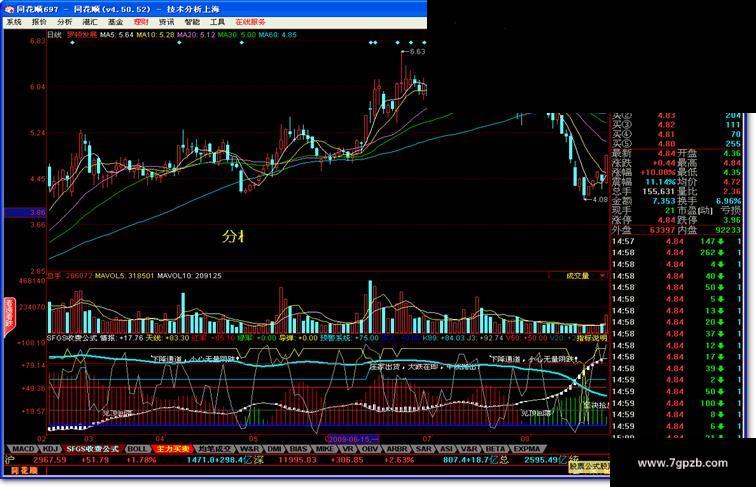Switch to the BIAS indicator tab
This screenshot has width=756, height=487.
click(x=299, y=449)
